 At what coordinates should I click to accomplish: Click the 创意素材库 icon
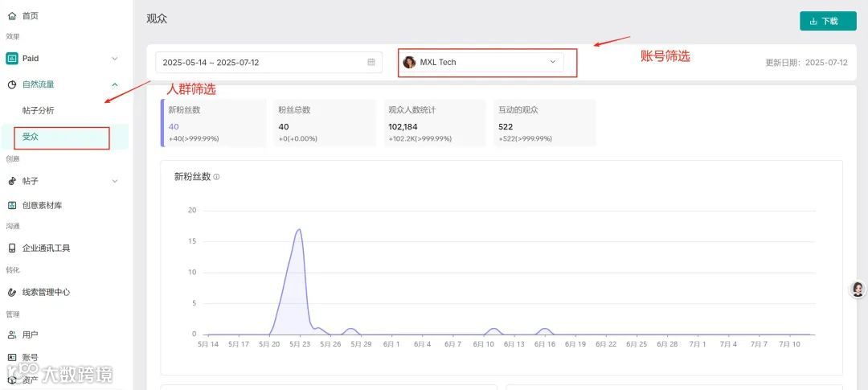pos(12,206)
